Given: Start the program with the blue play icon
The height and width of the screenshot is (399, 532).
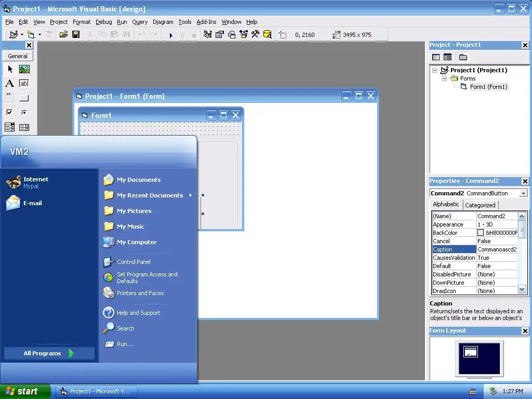Looking at the screenshot, I should (171, 35).
